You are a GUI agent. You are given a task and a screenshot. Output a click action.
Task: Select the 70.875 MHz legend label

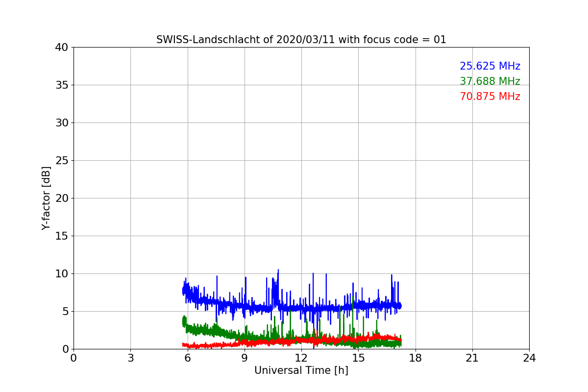click(x=490, y=97)
